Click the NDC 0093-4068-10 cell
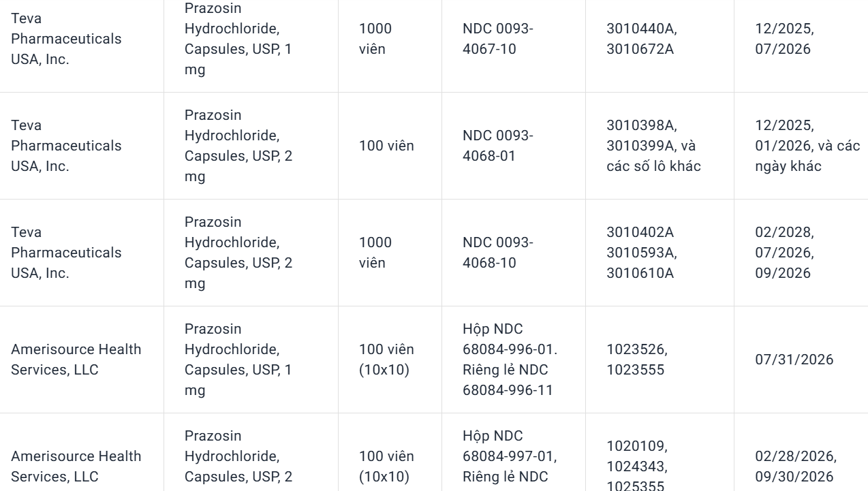Screen dimensions: 868x491 tap(498, 253)
